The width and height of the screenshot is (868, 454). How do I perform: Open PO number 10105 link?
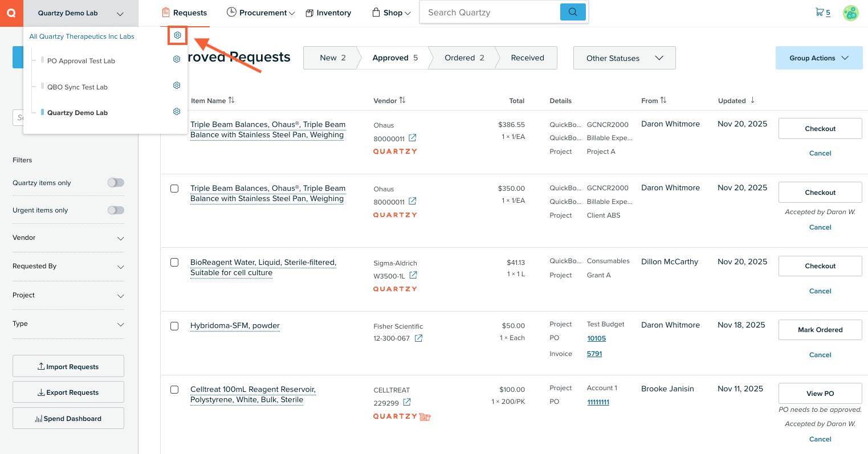[x=596, y=338]
